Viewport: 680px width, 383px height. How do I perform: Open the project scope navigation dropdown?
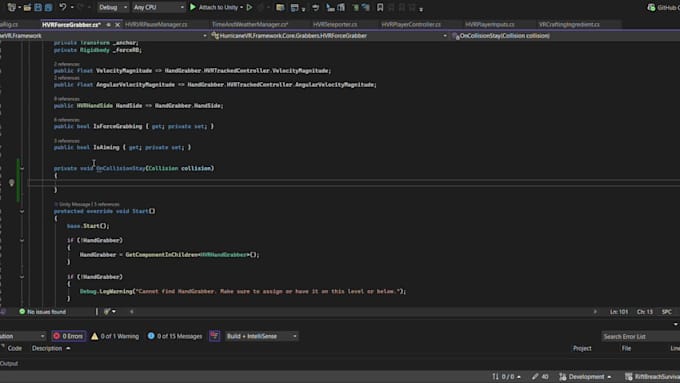point(205,36)
